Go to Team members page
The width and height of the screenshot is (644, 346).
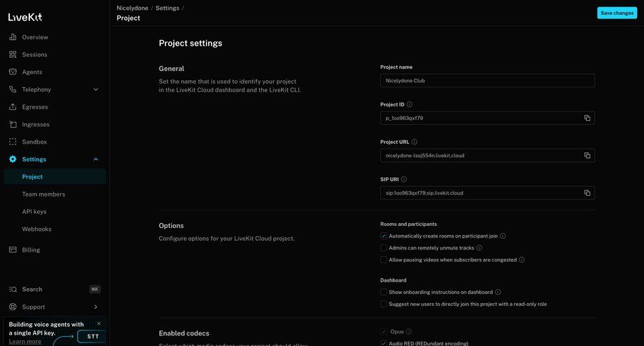[44, 194]
